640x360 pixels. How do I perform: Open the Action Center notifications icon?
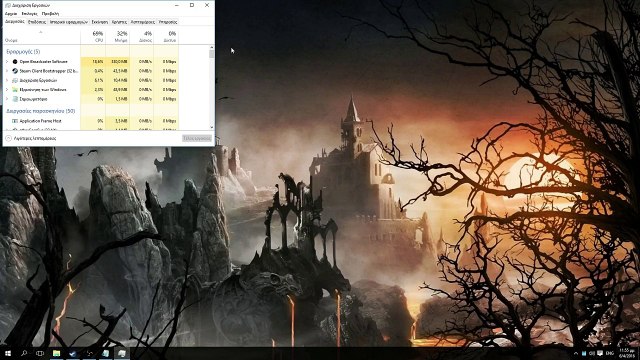(600, 353)
